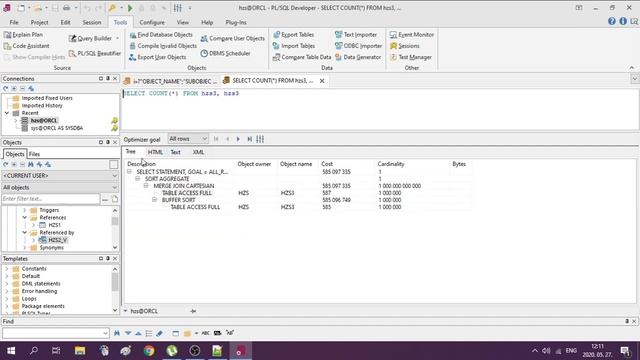
Task: Open the Event Monitor
Action: click(x=412, y=35)
